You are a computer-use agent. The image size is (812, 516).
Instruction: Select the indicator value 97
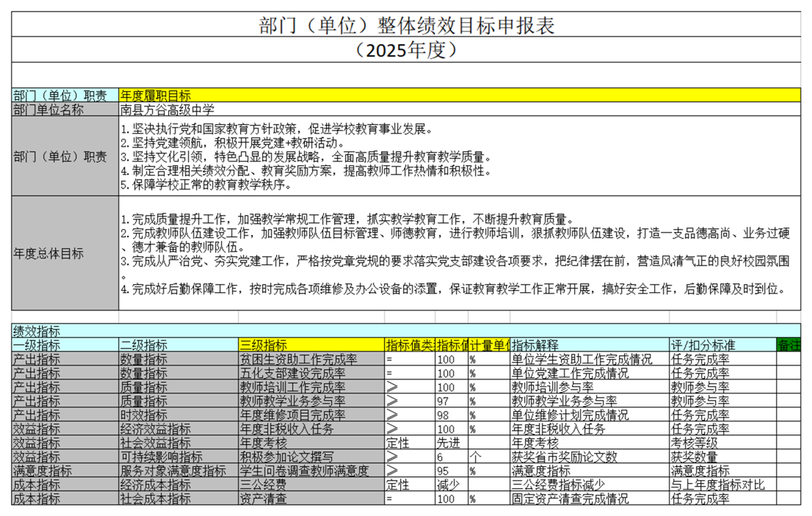click(x=452, y=401)
